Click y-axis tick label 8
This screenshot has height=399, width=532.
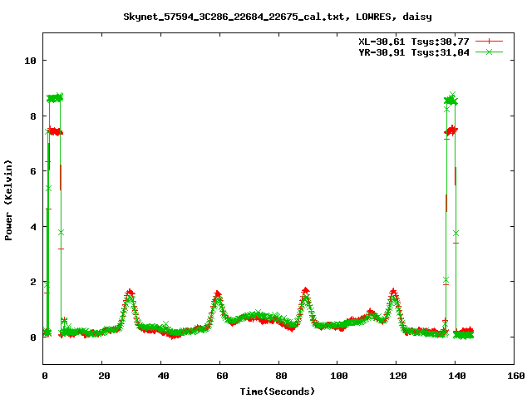(33, 116)
